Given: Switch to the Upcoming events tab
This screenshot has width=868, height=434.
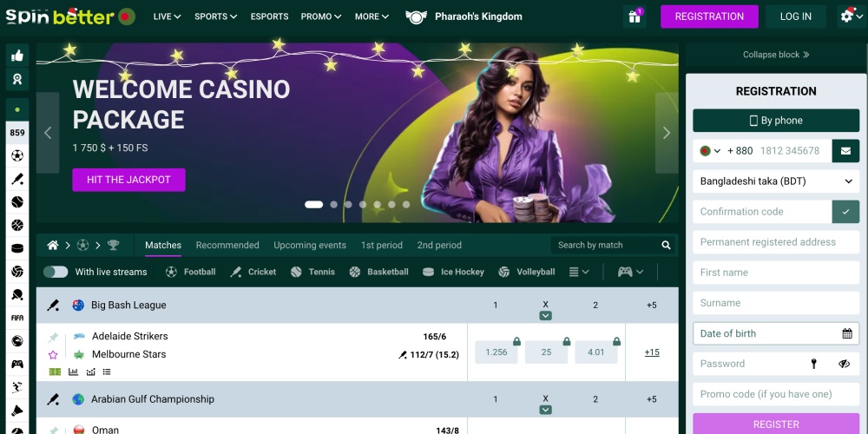Looking at the screenshot, I should [310, 246].
